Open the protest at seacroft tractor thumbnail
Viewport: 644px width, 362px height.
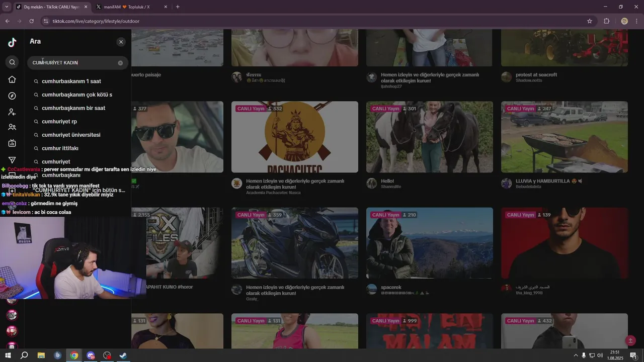565,47
